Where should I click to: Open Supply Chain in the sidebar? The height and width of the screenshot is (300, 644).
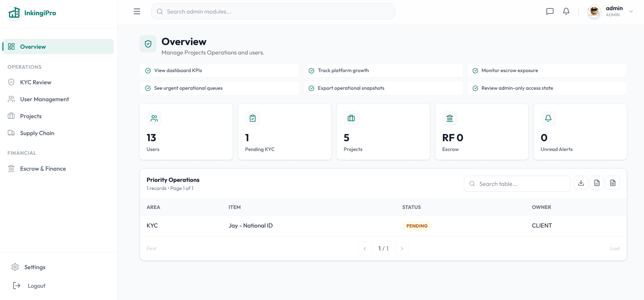(x=58, y=133)
